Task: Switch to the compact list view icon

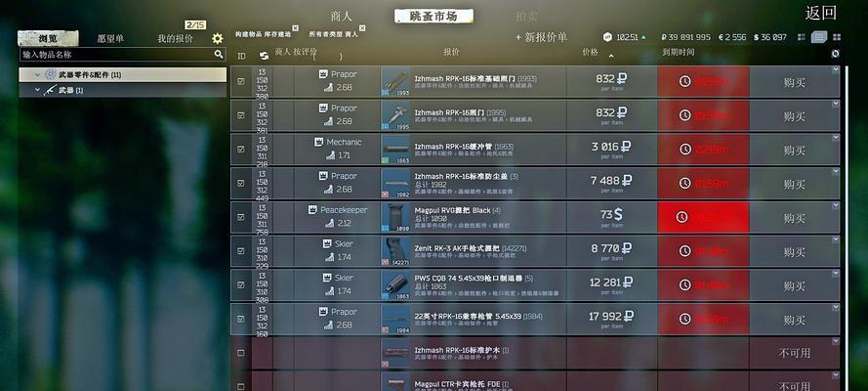Action: coord(802,37)
